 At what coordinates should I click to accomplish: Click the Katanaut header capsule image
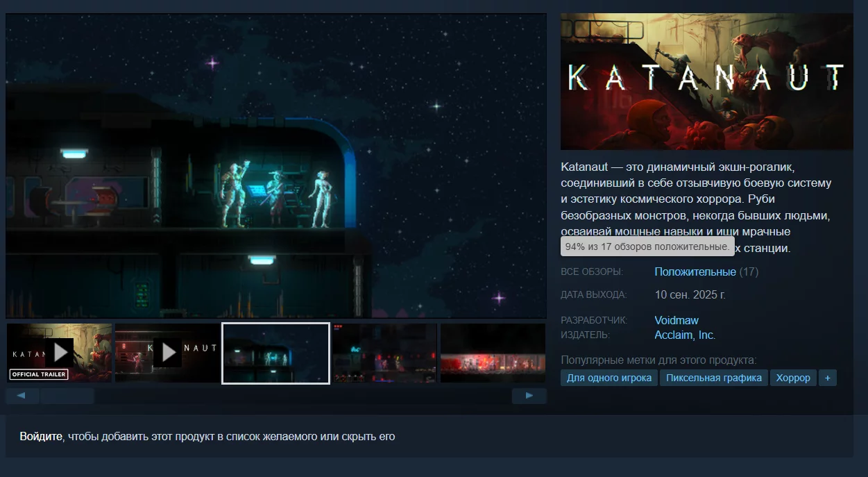tap(707, 81)
